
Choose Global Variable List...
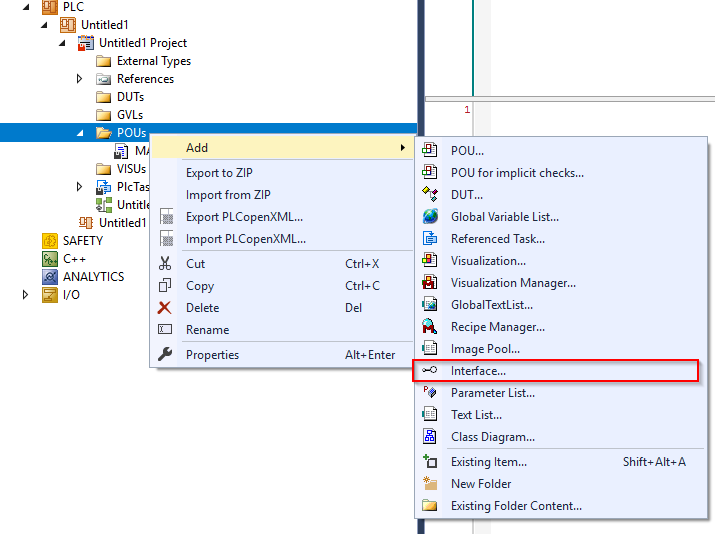tap(561, 217)
